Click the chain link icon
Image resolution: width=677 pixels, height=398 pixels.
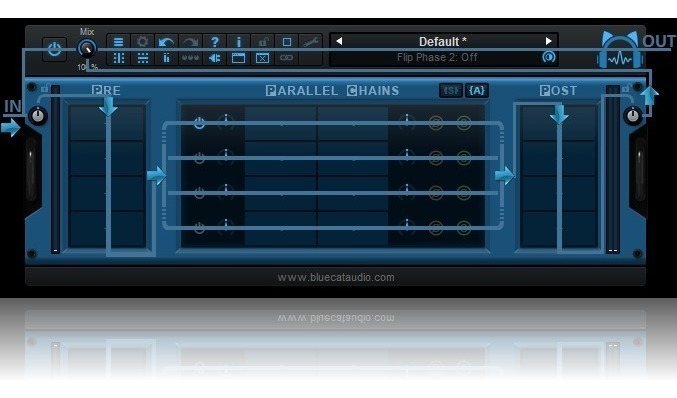coord(286,57)
